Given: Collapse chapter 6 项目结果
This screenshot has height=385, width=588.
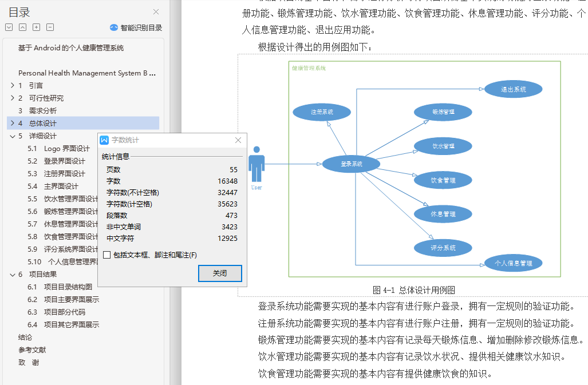Looking at the screenshot, I should coord(13,275).
